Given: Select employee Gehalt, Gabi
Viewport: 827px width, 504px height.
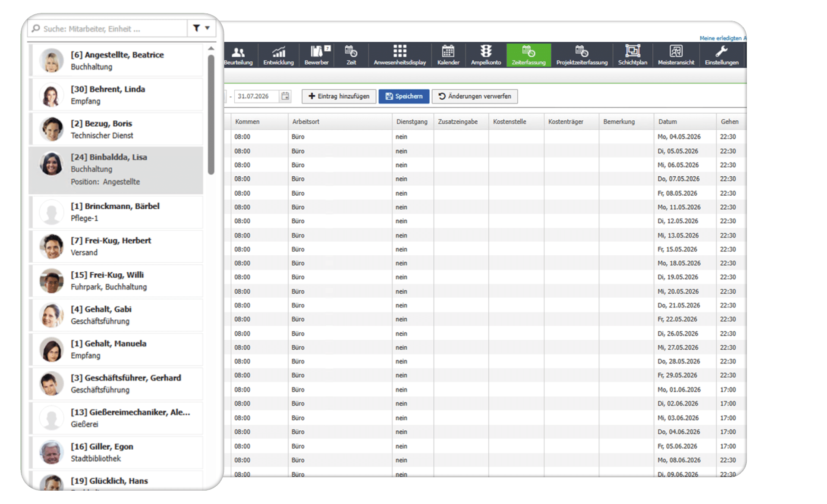Looking at the screenshot, I should [x=116, y=315].
